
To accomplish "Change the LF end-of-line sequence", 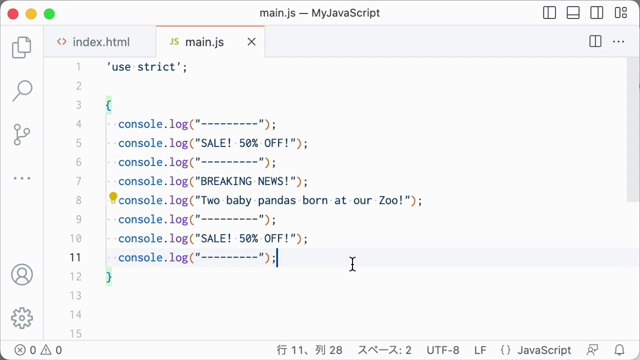I will coord(480,350).
